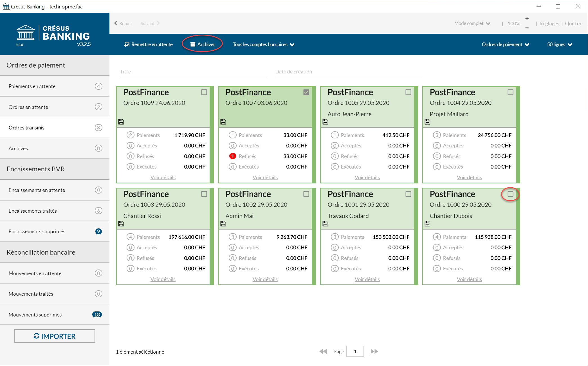The height and width of the screenshot is (366, 588).
Task: Click the Ordres transmis sidebar entry
Action: (x=55, y=128)
